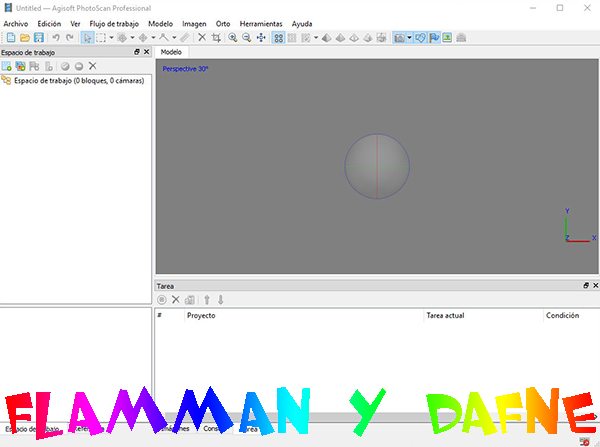Click the Condición column header
This screenshot has width=600, height=447.
click(x=571, y=315)
